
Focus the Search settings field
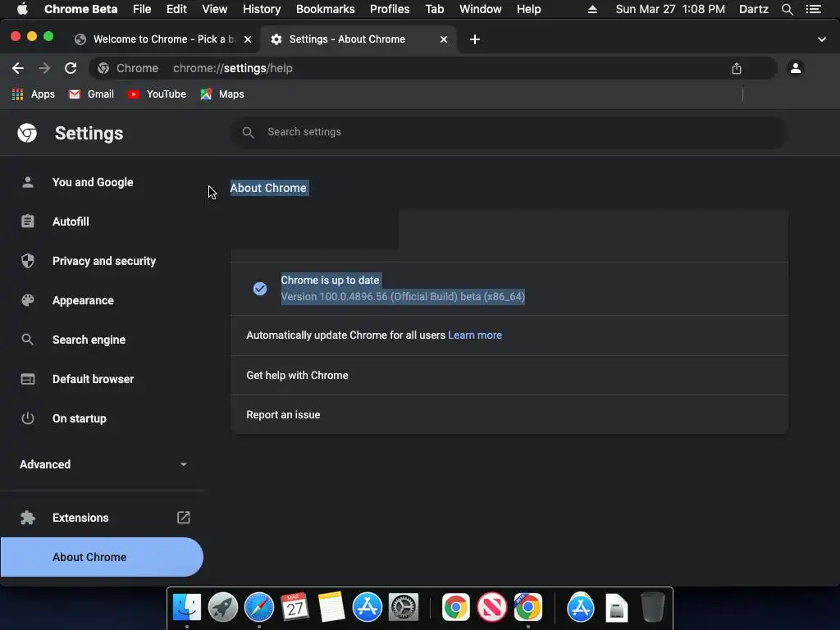[509, 132]
